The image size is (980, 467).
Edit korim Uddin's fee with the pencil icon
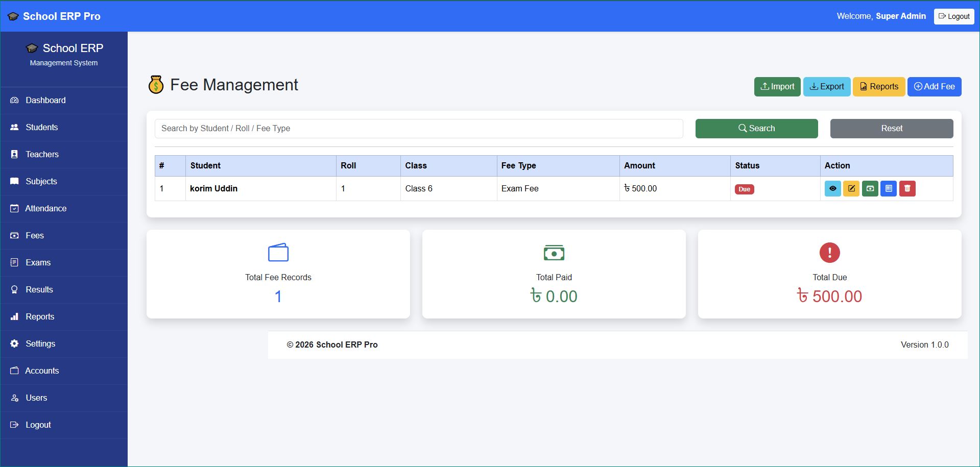click(x=851, y=189)
